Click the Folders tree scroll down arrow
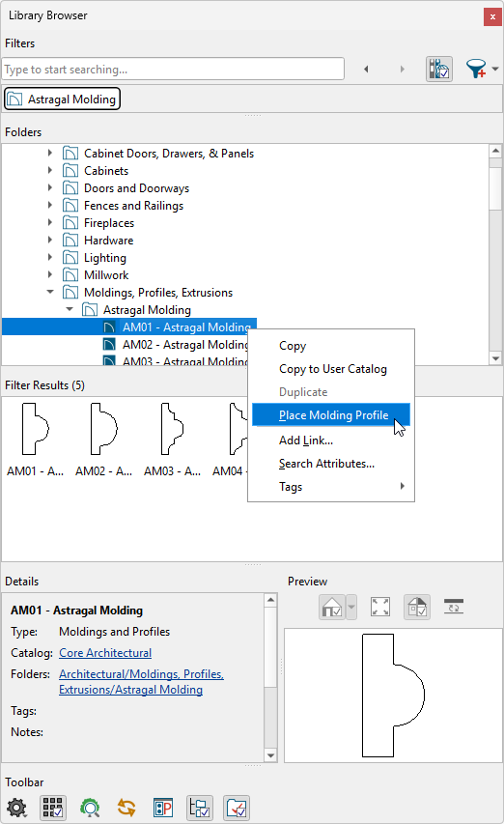 click(x=495, y=358)
